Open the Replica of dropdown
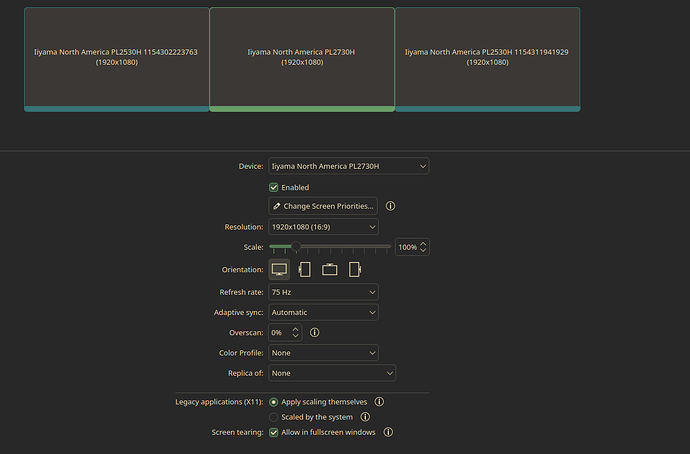690x454 pixels. click(x=332, y=373)
